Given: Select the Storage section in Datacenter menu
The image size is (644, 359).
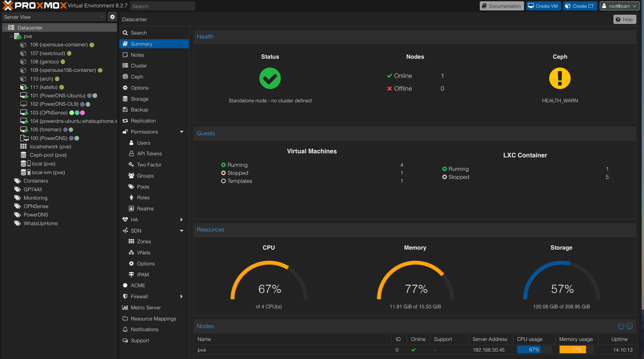Looking at the screenshot, I should pyautogui.click(x=139, y=99).
